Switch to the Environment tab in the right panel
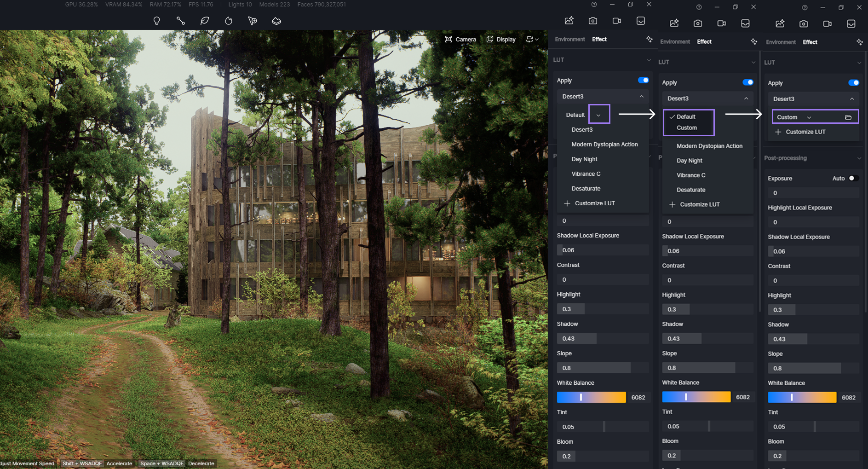The height and width of the screenshot is (469, 868). (x=781, y=42)
